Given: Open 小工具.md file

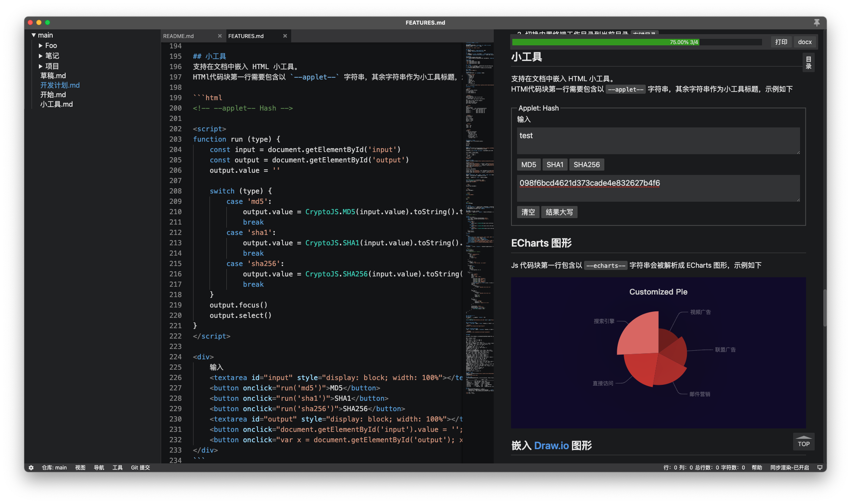Looking at the screenshot, I should pyautogui.click(x=57, y=104).
